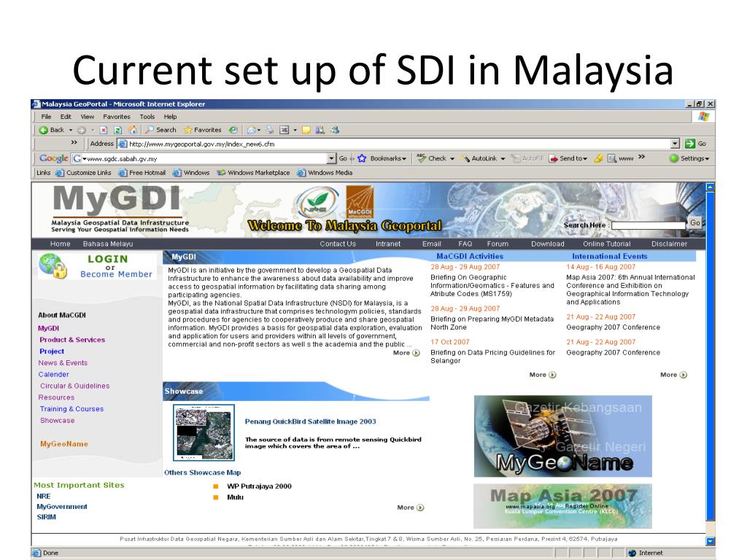Open the MyGeoName sidebar link
This screenshot has height=560, width=747.
pos(64,444)
